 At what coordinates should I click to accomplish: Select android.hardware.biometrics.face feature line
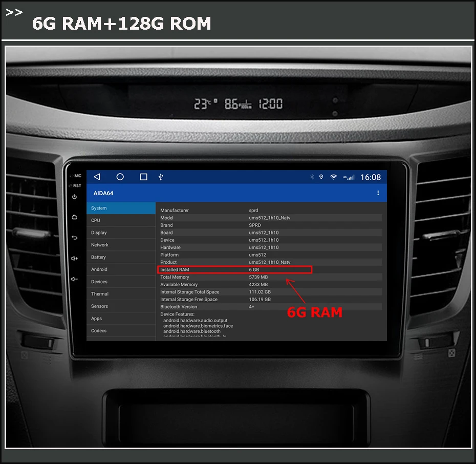(198, 326)
